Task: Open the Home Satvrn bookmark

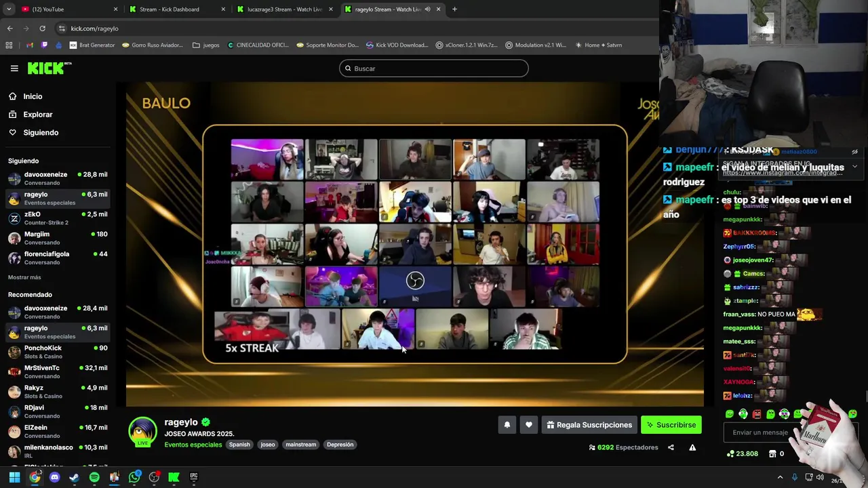Action: (x=598, y=45)
